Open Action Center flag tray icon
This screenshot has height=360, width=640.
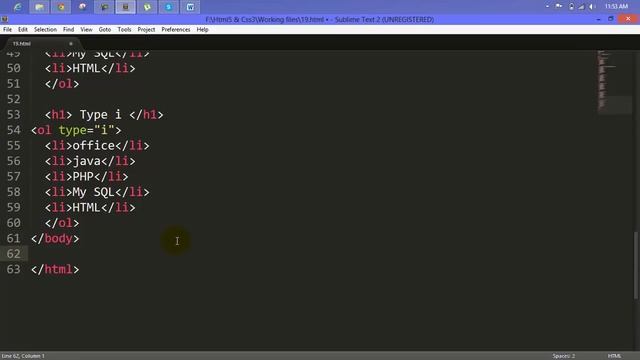[559, 7]
